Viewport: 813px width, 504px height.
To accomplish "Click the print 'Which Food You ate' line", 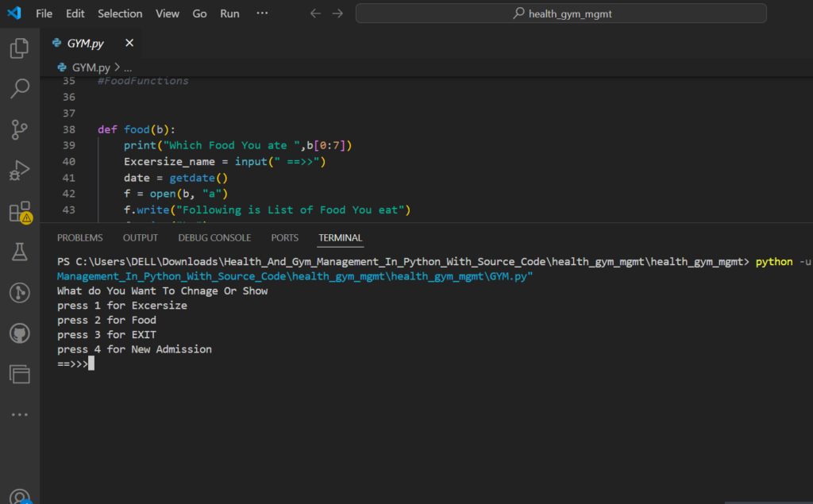I will pyautogui.click(x=238, y=146).
